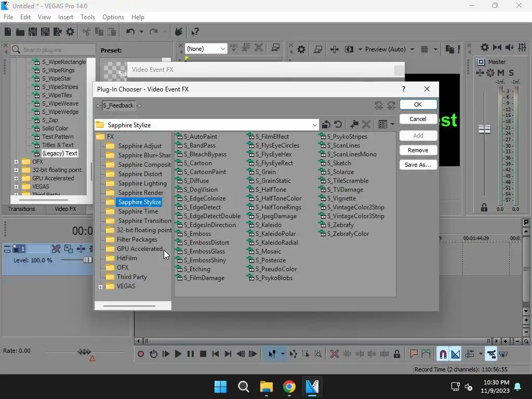Click the Master volume fader handle
This screenshot has width=532, height=399.
(484, 129)
